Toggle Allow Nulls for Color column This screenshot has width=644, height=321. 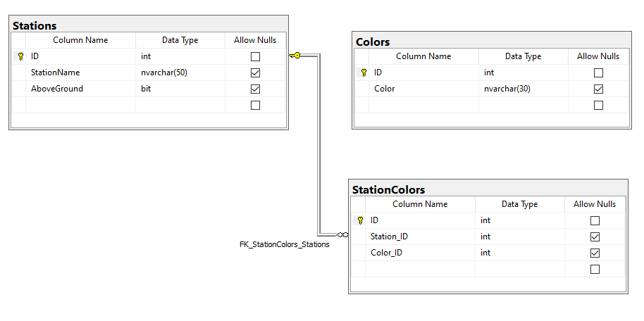click(598, 89)
